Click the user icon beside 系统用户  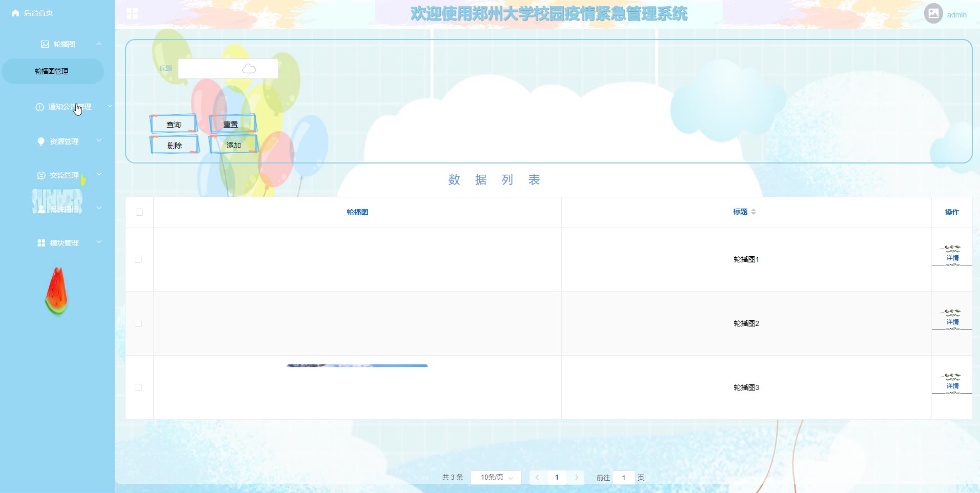coord(42,209)
